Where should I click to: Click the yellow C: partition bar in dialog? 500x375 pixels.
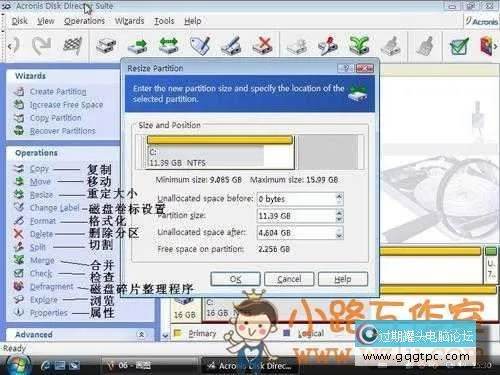click(220, 140)
